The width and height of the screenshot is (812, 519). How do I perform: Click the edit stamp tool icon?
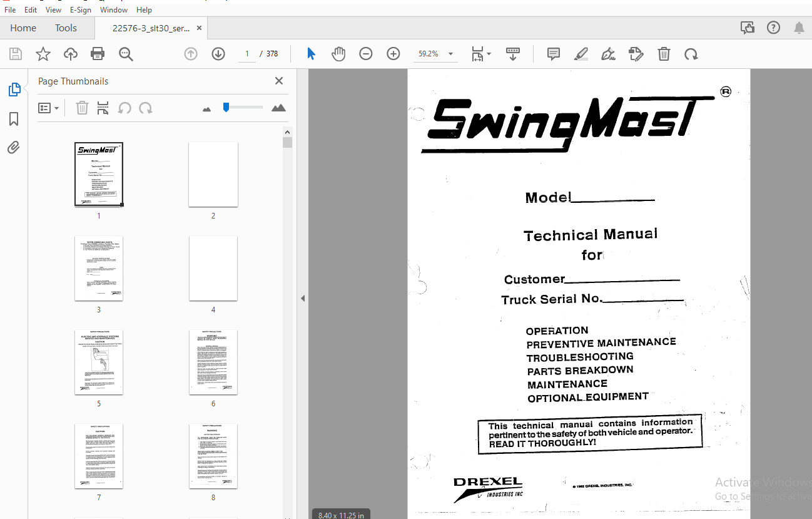[x=636, y=54]
